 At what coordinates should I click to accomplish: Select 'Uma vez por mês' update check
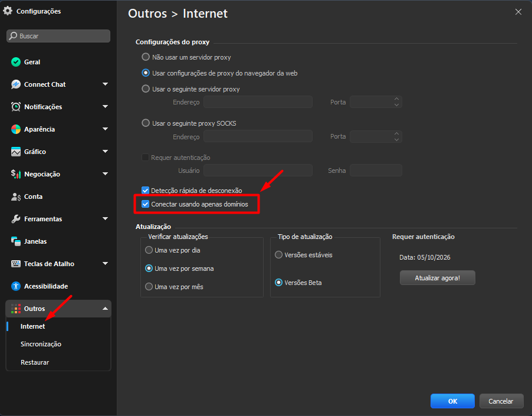(149, 286)
